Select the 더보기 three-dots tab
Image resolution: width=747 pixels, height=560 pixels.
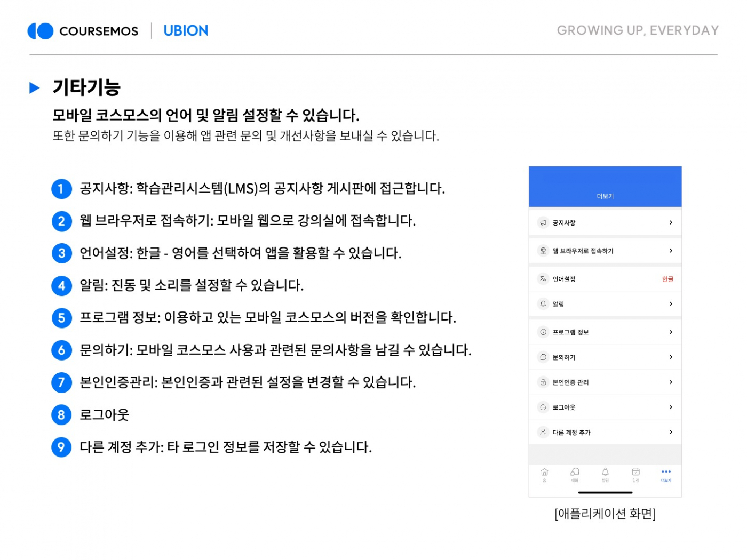666,474
